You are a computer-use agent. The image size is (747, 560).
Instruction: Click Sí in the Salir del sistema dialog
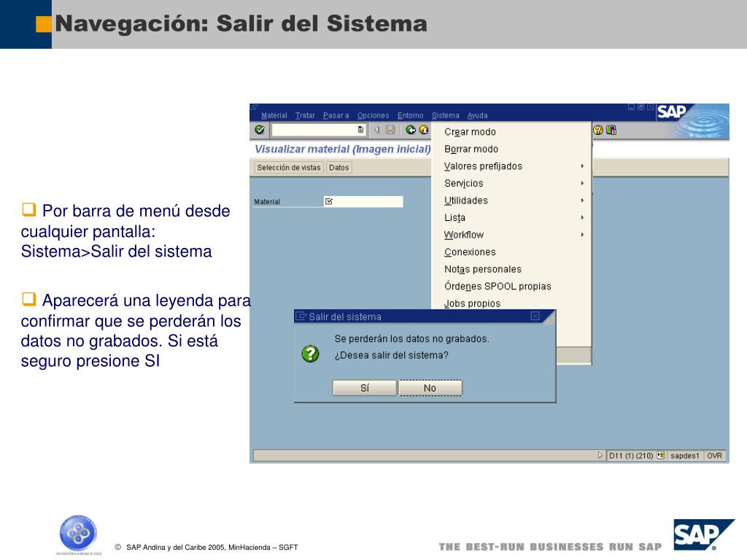click(x=365, y=388)
